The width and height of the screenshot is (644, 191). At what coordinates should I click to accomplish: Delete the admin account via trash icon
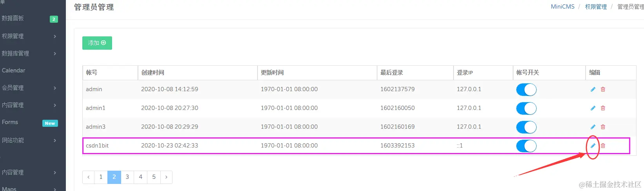[603, 89]
